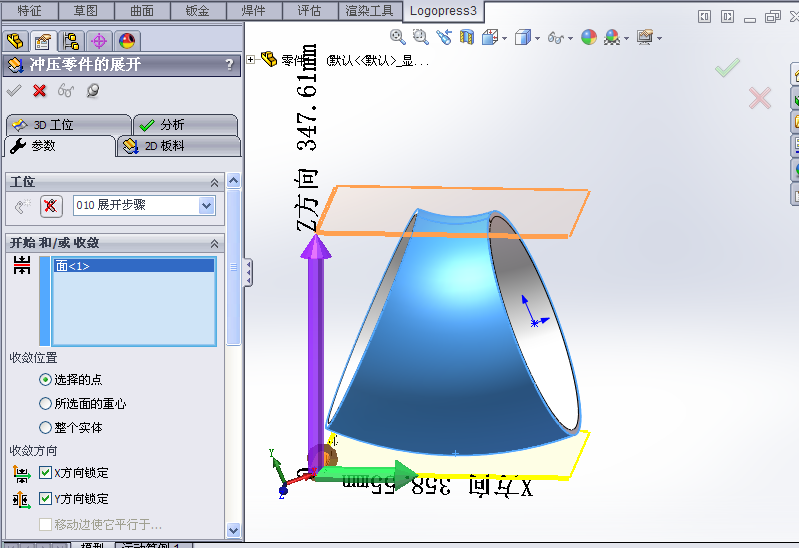
Task: Click the panel scrollbar down arrow
Action: (x=233, y=530)
